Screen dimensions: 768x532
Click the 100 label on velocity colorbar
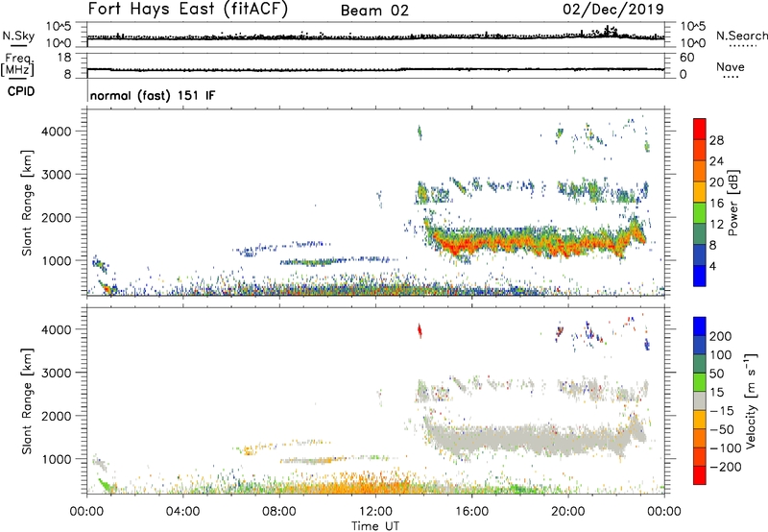point(721,354)
